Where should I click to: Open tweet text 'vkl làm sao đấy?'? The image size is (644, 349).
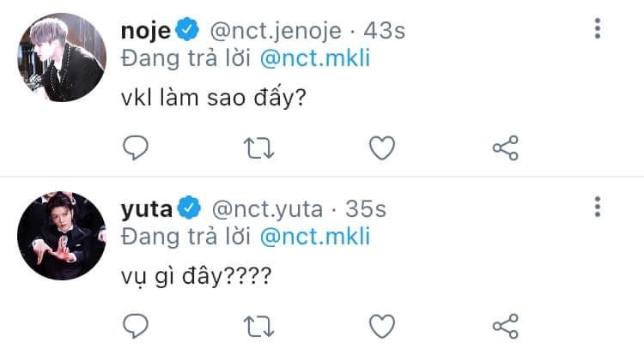pyautogui.click(x=214, y=98)
